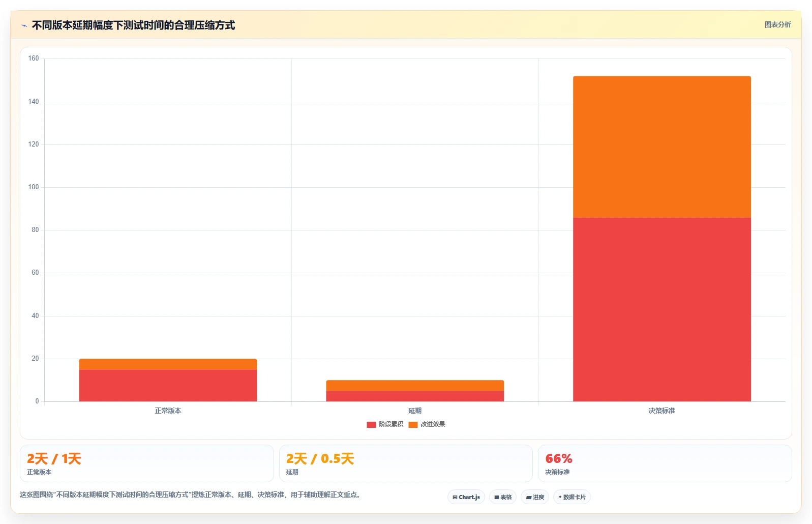This screenshot has width=812, height=524.
Task: Click the 2天 / 1天 value in the 正常版本 card
Action: pyautogui.click(x=54, y=459)
